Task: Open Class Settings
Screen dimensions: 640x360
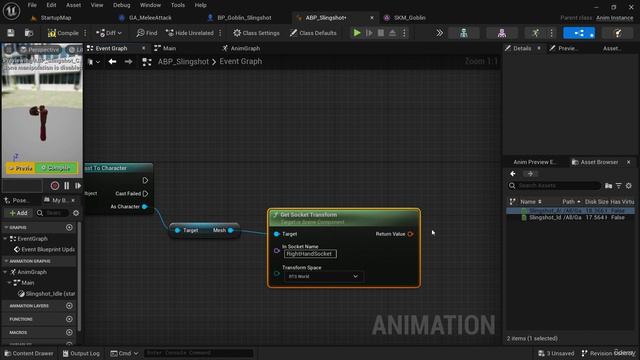Action: pyautogui.click(x=256, y=33)
